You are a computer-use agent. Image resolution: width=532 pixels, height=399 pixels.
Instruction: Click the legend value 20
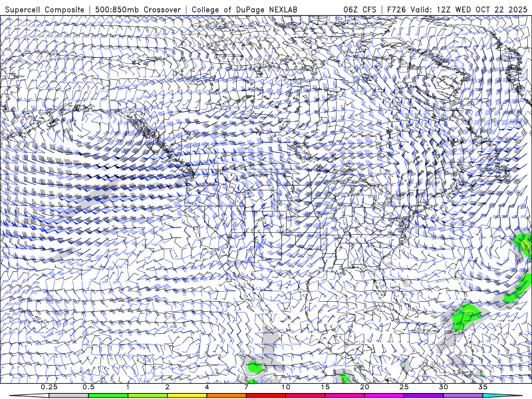point(364,387)
